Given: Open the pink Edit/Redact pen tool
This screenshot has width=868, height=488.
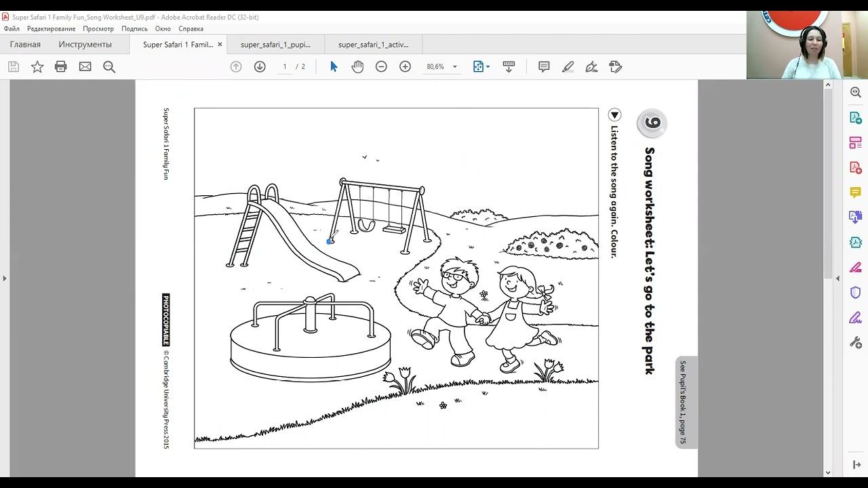Looking at the screenshot, I should coord(856,267).
